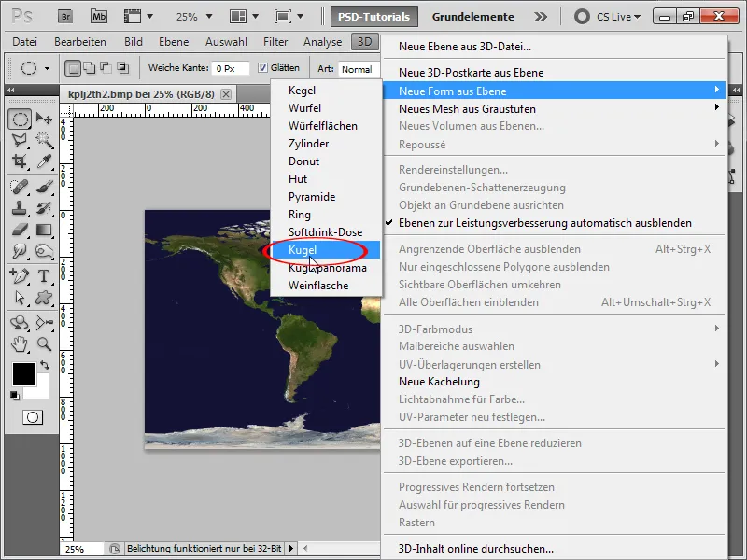Image resolution: width=747 pixels, height=560 pixels.
Task: Select the Elliptical Marquee tool
Action: tap(20, 119)
